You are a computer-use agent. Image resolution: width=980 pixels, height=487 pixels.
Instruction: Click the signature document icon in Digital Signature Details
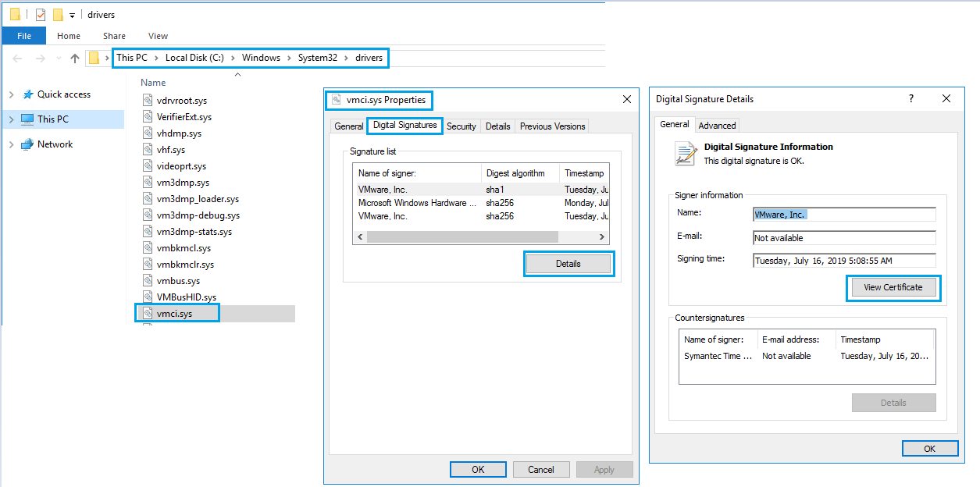tap(685, 154)
